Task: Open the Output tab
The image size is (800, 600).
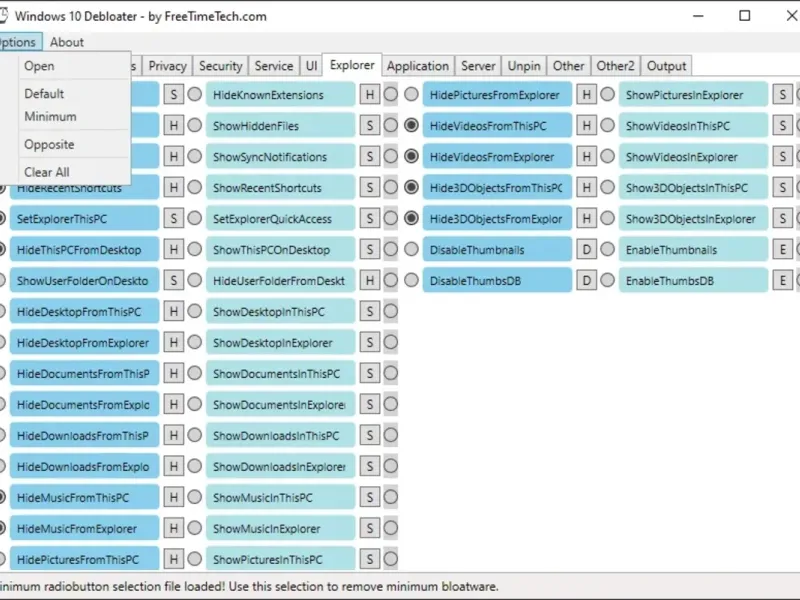Action: pyautogui.click(x=666, y=66)
